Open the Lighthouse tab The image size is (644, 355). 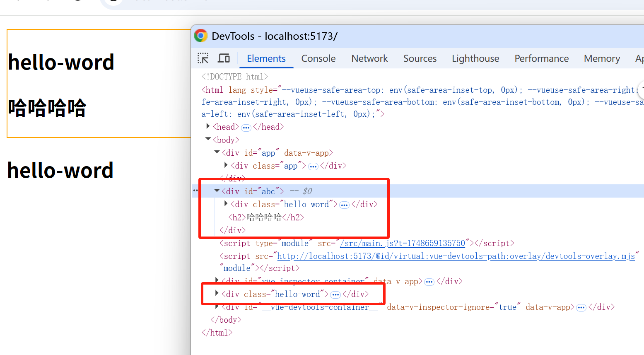475,58
